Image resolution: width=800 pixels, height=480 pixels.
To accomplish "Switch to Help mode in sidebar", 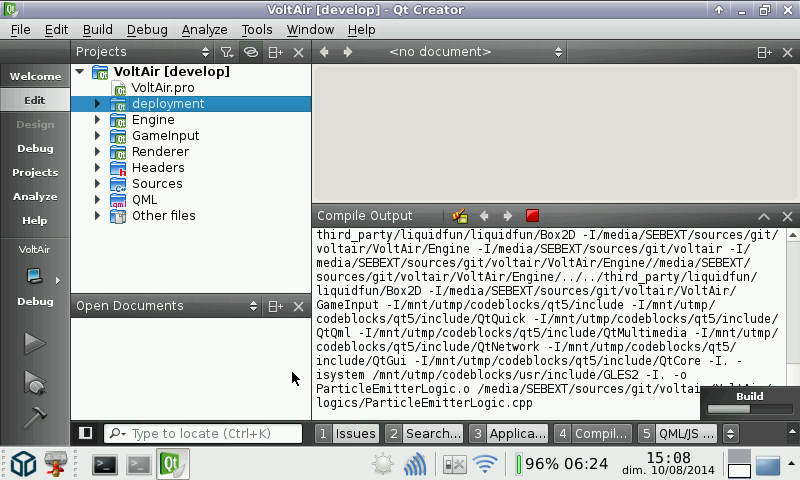I will tap(35, 220).
